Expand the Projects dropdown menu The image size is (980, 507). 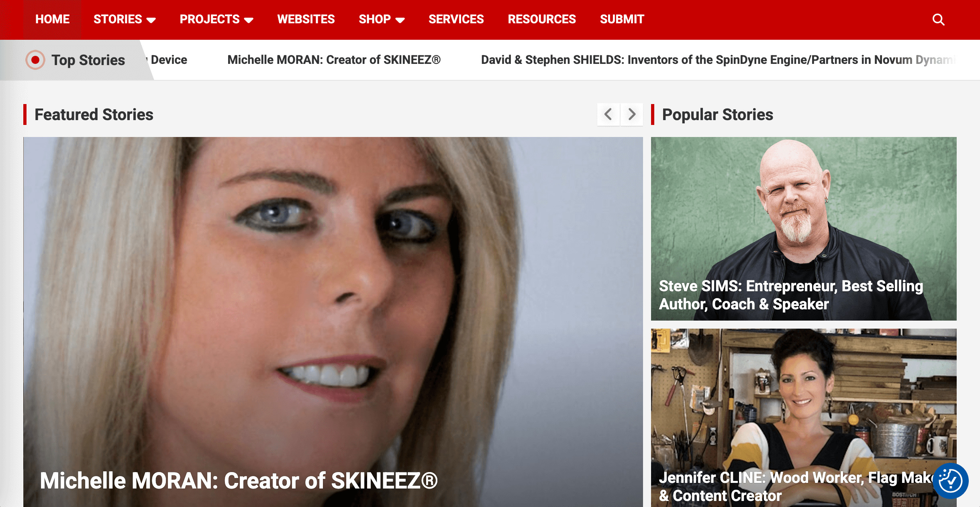tap(216, 19)
